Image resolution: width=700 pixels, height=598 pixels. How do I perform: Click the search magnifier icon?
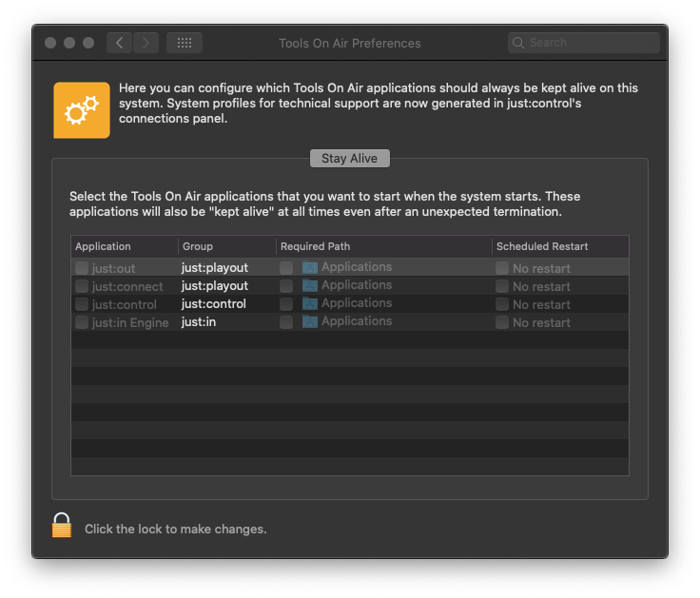(517, 43)
